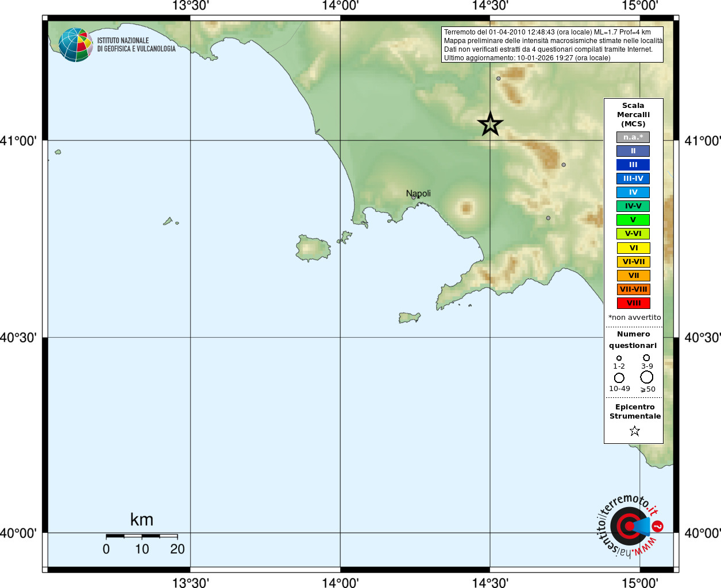Select the blue III intensity swatch
The width and height of the screenshot is (721, 588).
click(x=633, y=165)
